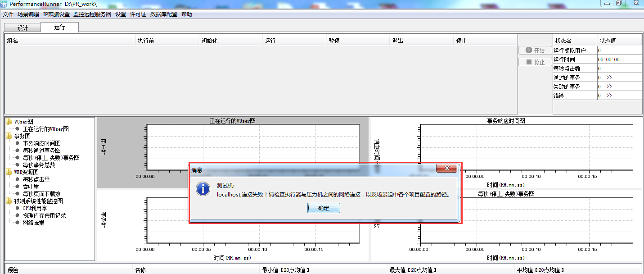Click the WEB资源图 folder icon
The width and height of the screenshot is (644, 274).
click(x=9, y=172)
